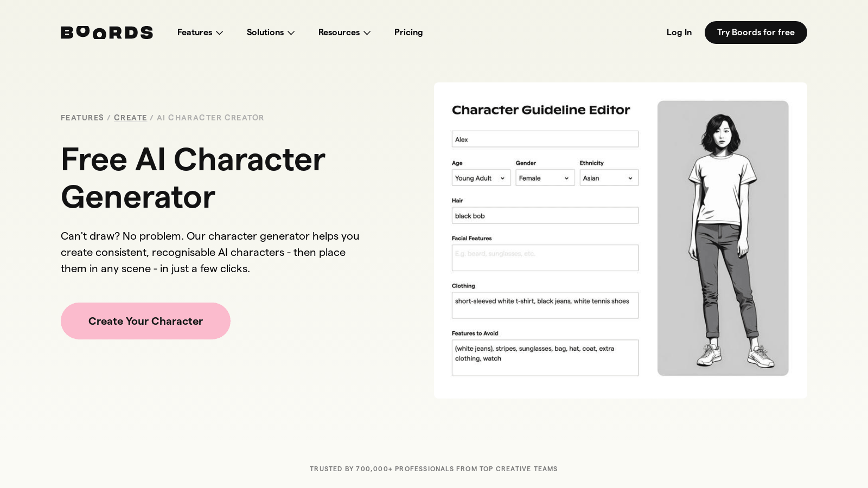Click the Boords logo
The width and height of the screenshot is (868, 488).
(x=107, y=33)
